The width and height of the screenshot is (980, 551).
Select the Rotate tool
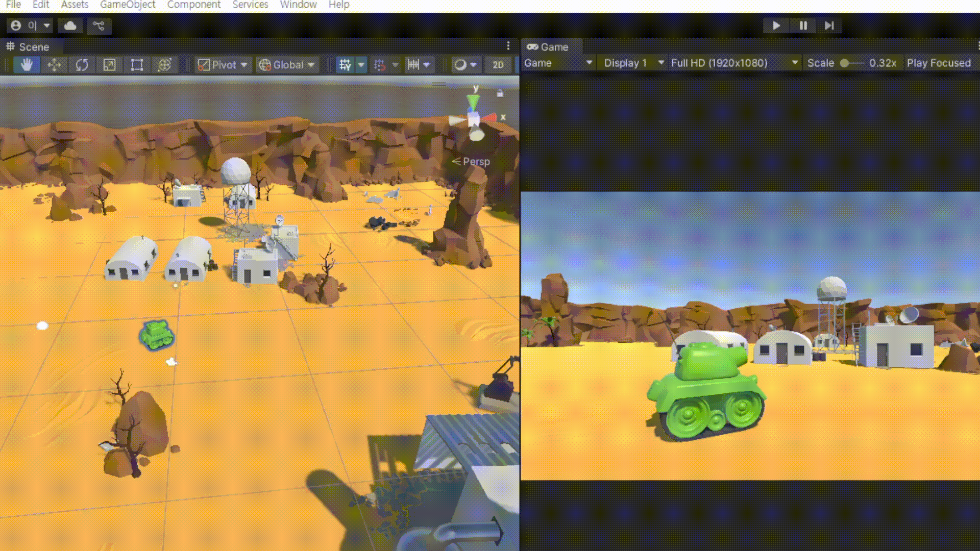(82, 65)
